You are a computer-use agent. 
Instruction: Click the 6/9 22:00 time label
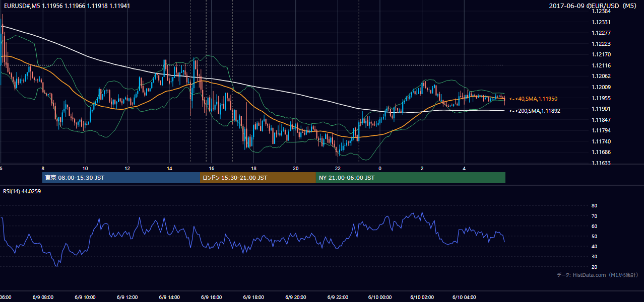[338, 297]
